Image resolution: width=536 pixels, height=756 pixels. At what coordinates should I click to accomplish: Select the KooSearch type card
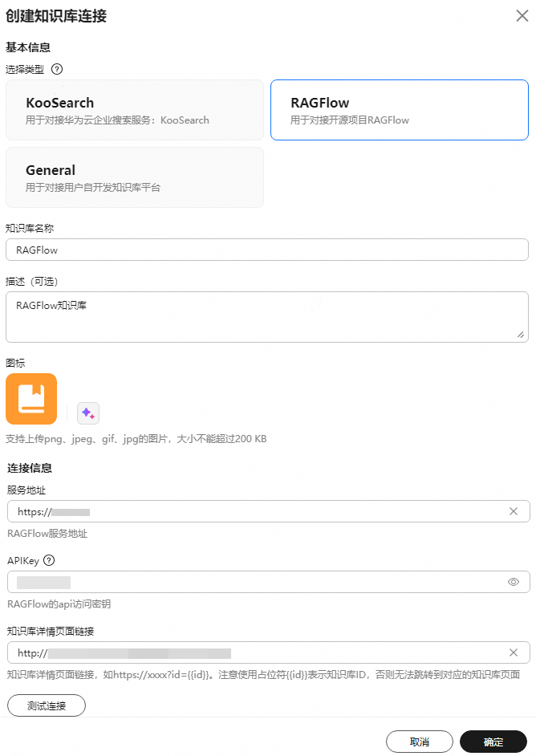coord(135,110)
